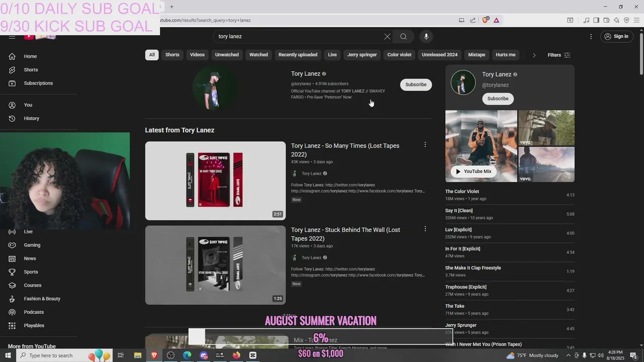644x362 pixels.
Task: Open the Brave Wallet icon
Action: pos(606,20)
